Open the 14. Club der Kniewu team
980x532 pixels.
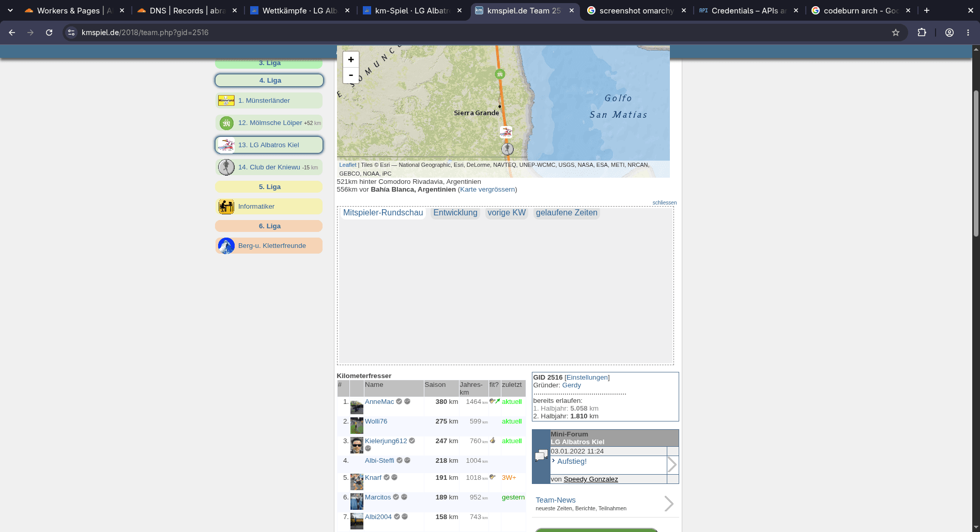[269, 167]
